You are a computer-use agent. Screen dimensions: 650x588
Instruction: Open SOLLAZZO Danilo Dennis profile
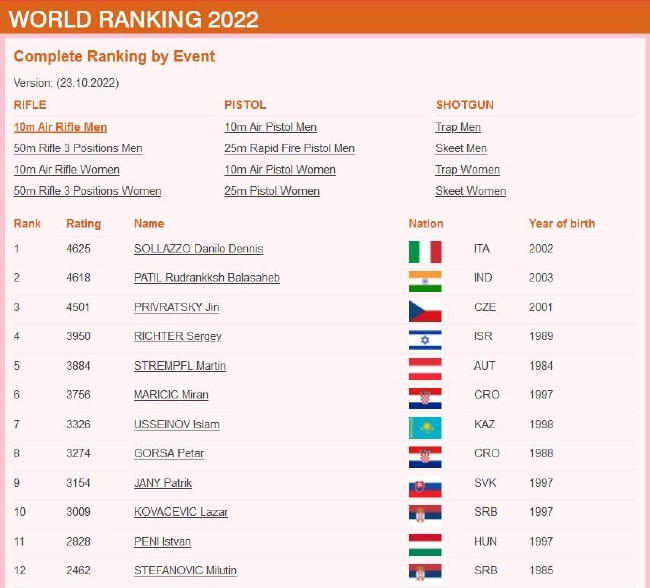point(198,248)
